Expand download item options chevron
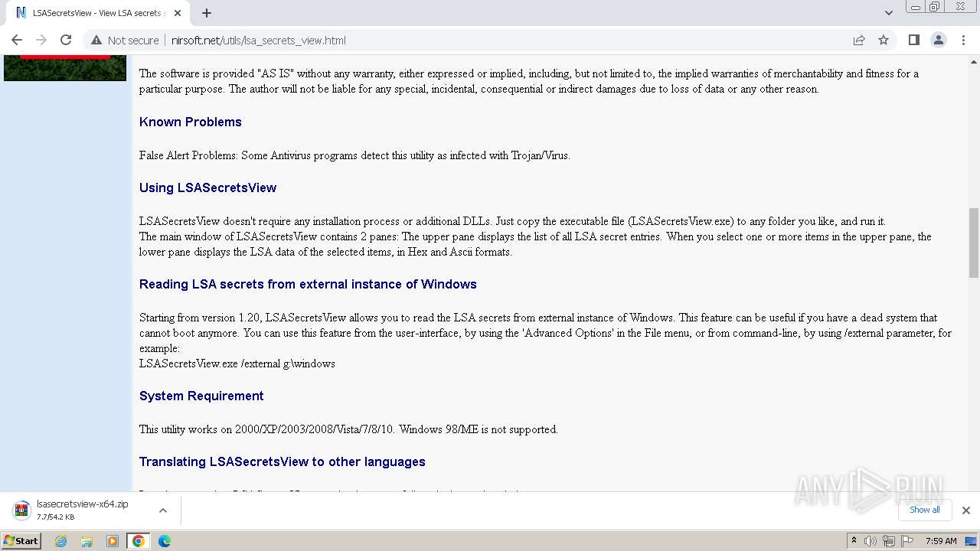The height and width of the screenshot is (551, 980). point(163,510)
